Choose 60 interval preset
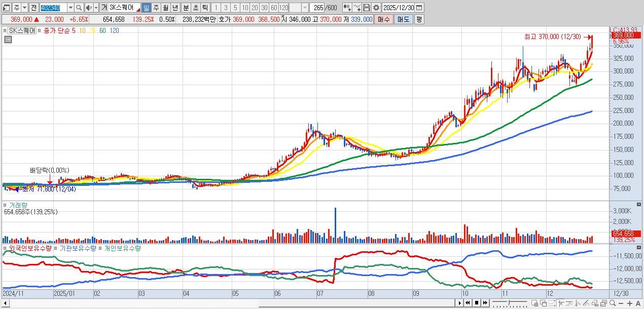 point(274,8)
